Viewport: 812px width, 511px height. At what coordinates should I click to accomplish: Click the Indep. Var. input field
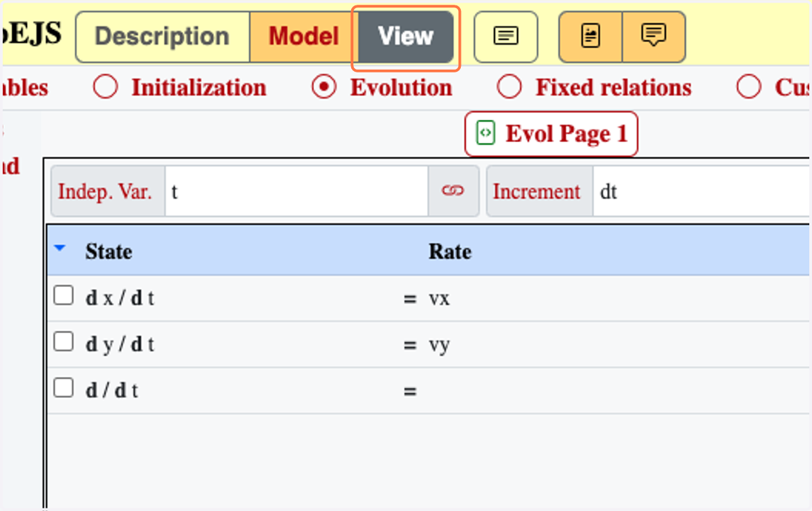(x=296, y=192)
